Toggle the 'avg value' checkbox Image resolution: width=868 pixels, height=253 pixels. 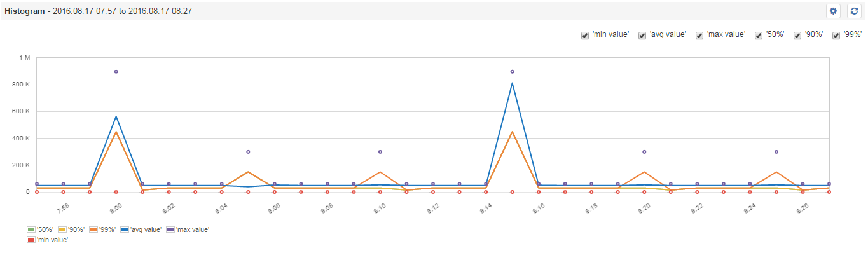click(642, 35)
